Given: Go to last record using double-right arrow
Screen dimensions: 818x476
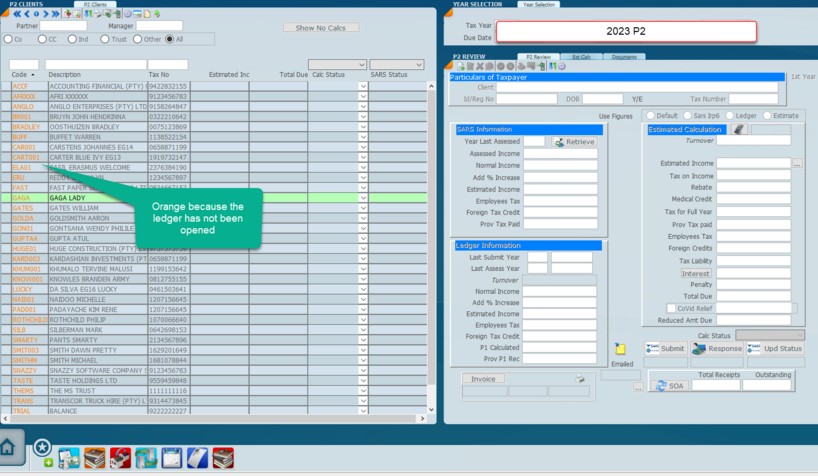Looking at the screenshot, I should [55, 14].
